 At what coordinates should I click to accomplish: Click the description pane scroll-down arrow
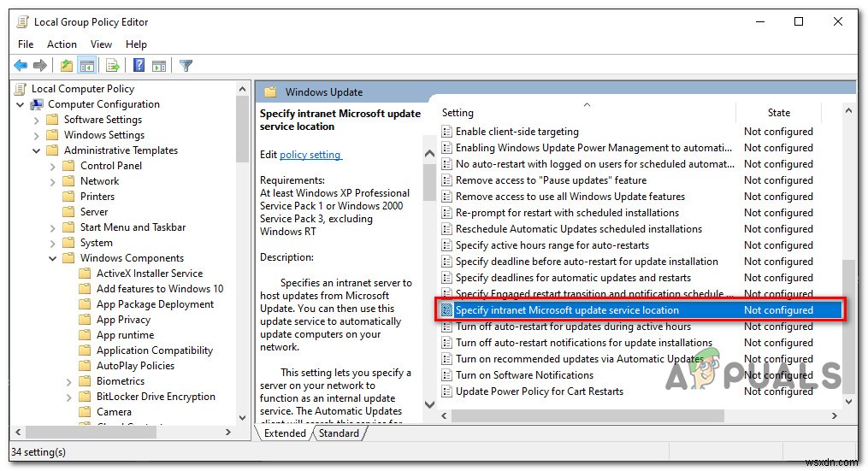pyautogui.click(x=429, y=404)
